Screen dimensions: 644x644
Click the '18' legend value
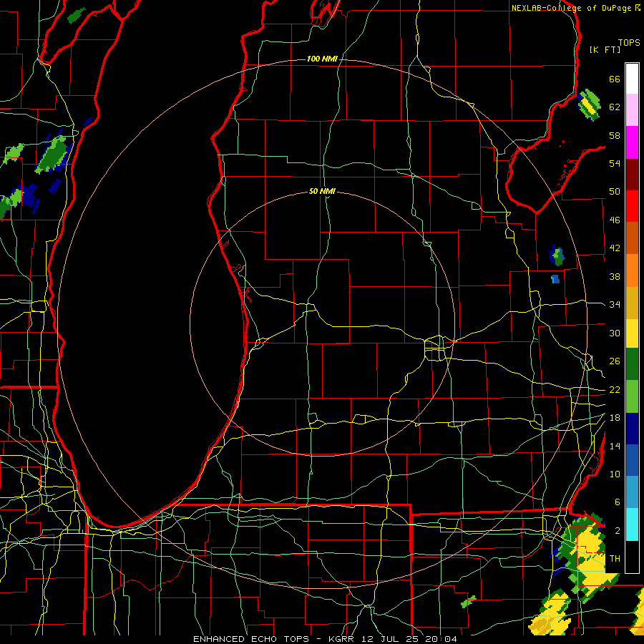tap(615, 418)
